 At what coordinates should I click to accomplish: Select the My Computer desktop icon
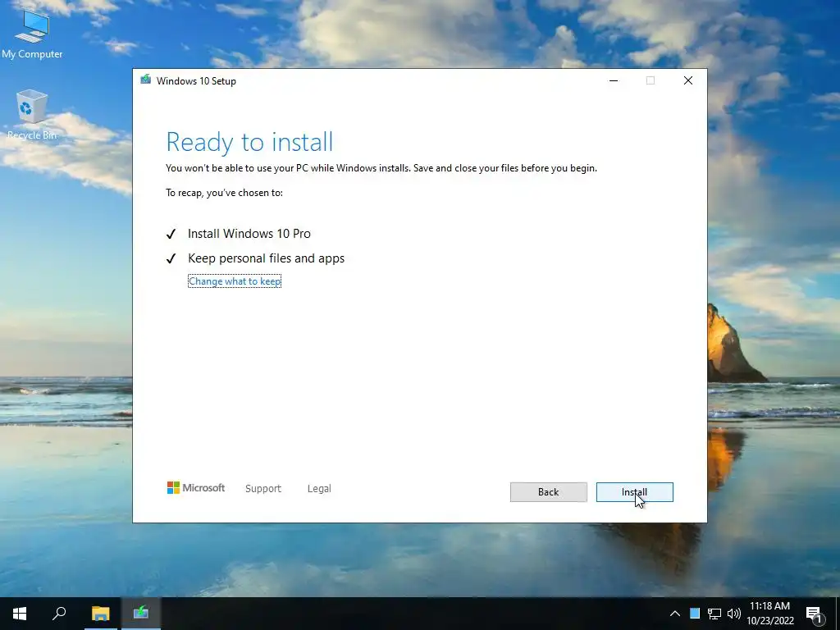pyautogui.click(x=32, y=34)
